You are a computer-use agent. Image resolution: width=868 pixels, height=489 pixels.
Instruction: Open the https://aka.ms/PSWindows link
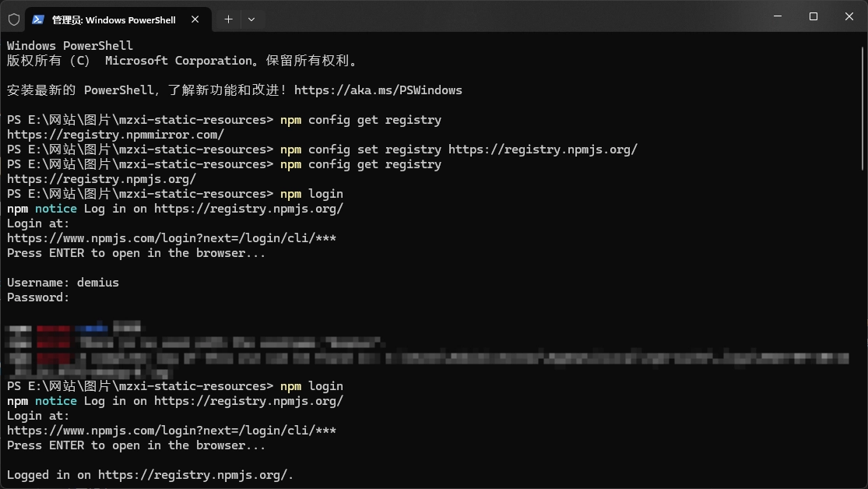(x=378, y=90)
